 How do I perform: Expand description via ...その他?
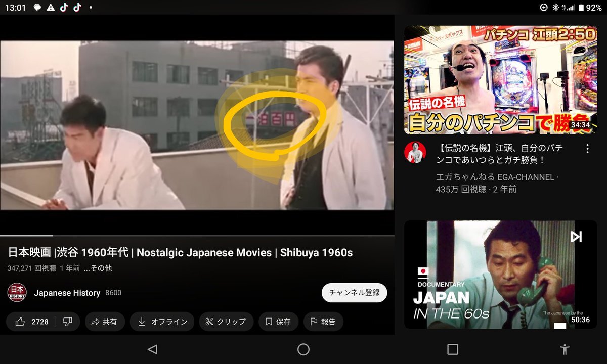coord(98,268)
